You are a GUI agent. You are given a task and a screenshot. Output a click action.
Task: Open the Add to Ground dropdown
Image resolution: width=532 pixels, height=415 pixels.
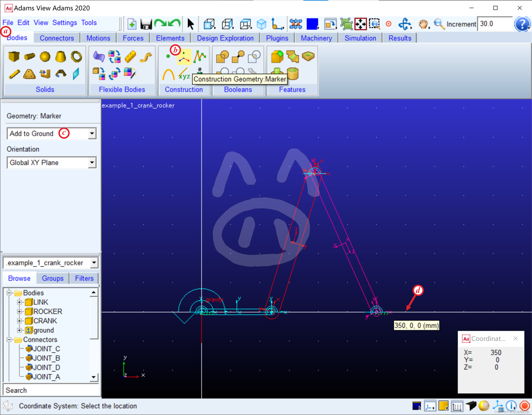[x=92, y=133]
